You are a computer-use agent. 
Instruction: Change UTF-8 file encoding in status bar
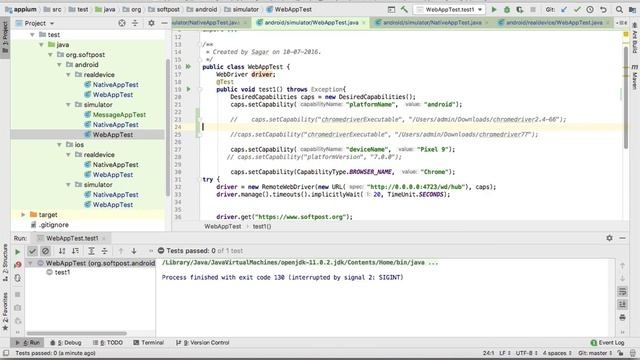click(527, 353)
